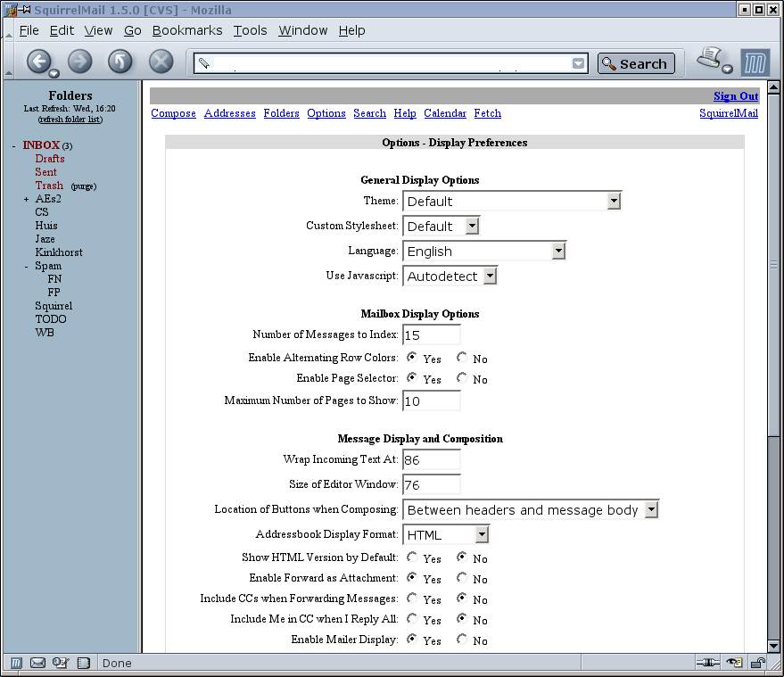
Task: Open the Tools menu
Action: 251,30
